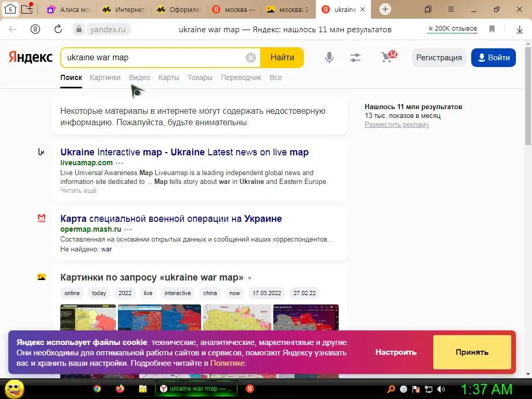Click the Регистрация button

coord(439,58)
